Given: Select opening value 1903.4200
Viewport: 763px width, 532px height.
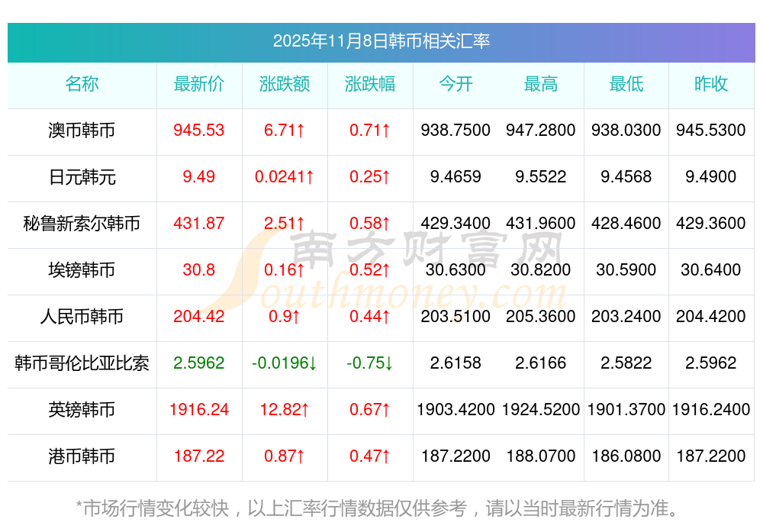Looking at the screenshot, I should tap(456, 410).
